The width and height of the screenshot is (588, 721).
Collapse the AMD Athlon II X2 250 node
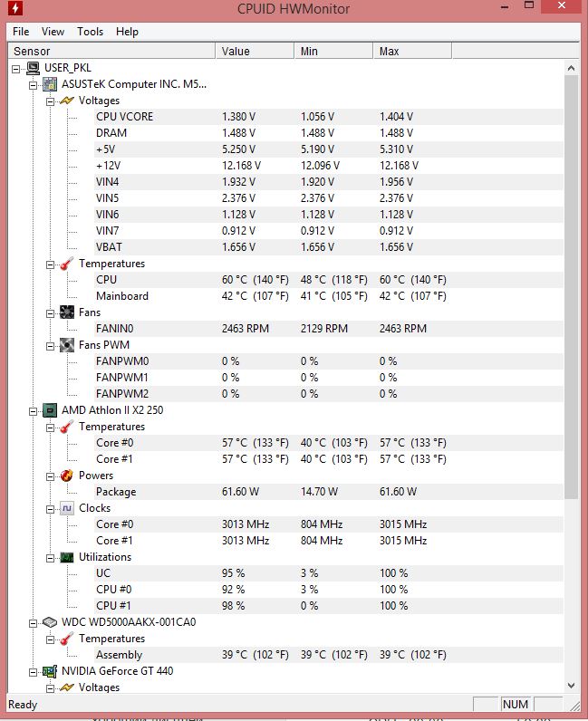click(33, 411)
